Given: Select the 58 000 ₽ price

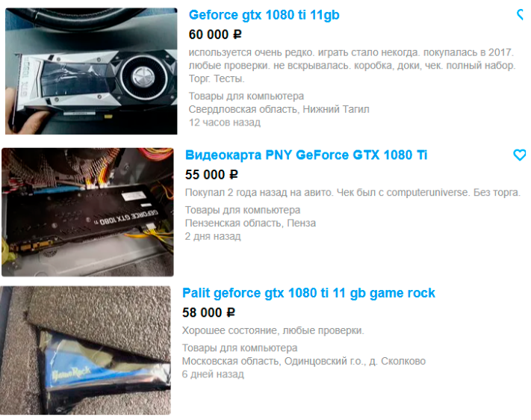Looking at the screenshot, I should point(208,312).
